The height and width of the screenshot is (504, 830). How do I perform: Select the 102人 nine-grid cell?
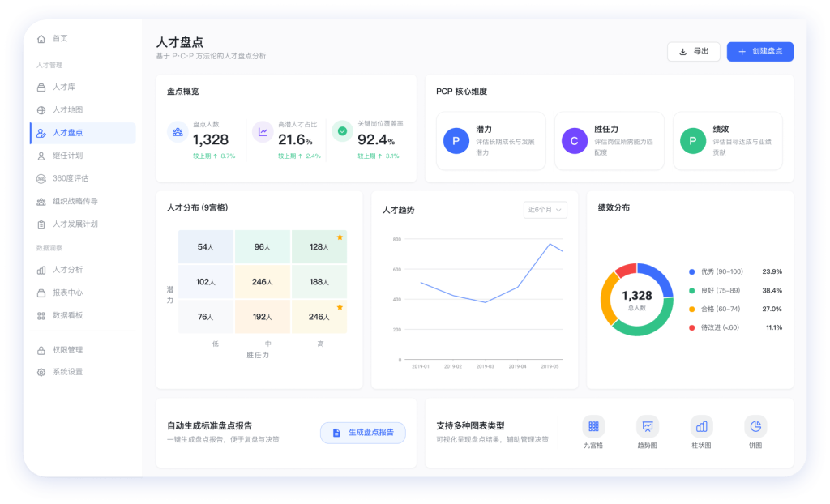(206, 282)
